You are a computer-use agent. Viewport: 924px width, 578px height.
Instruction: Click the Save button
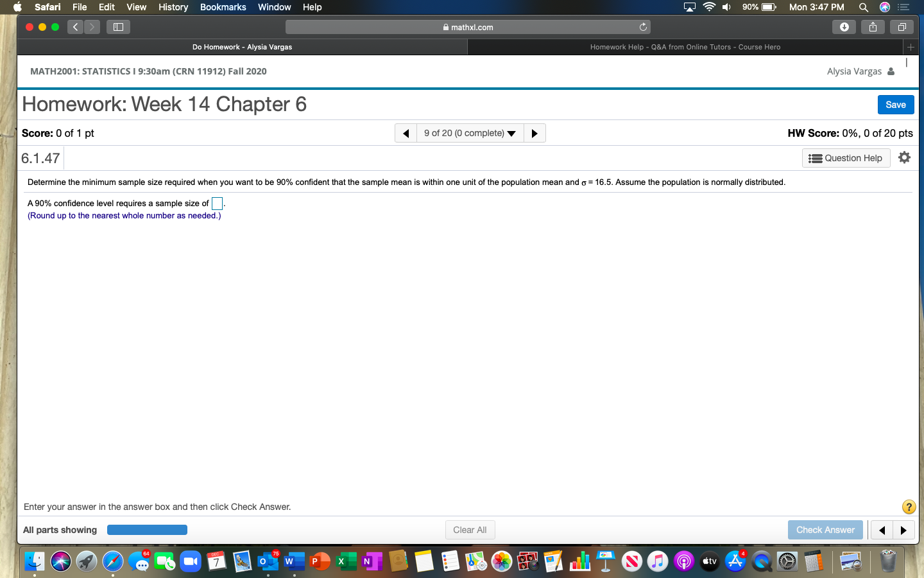[x=896, y=105]
